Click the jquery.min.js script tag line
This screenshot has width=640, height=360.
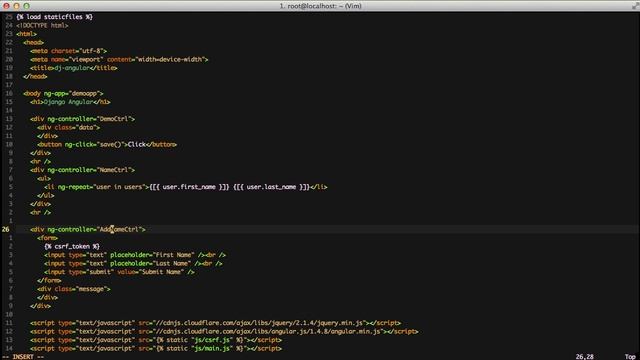(215, 323)
